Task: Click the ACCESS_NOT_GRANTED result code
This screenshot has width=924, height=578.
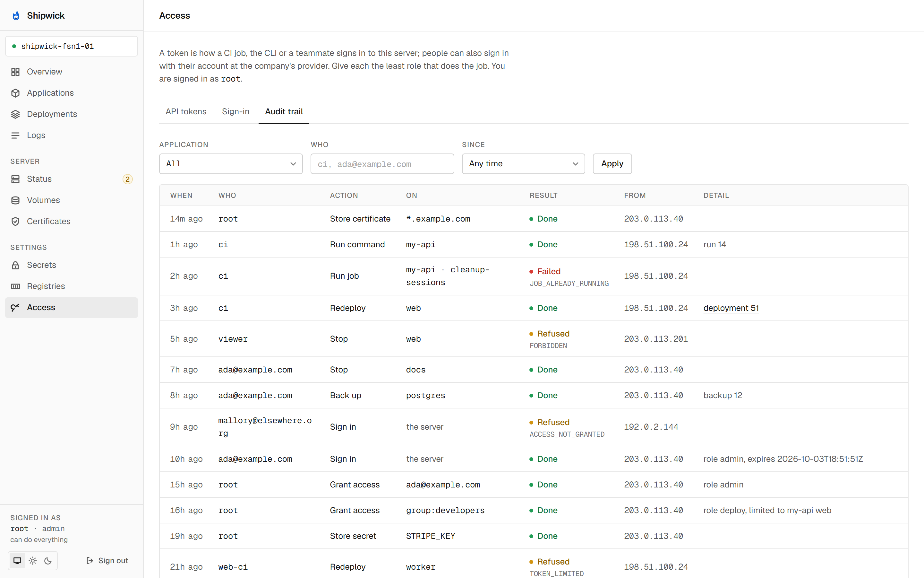Action: tap(567, 434)
